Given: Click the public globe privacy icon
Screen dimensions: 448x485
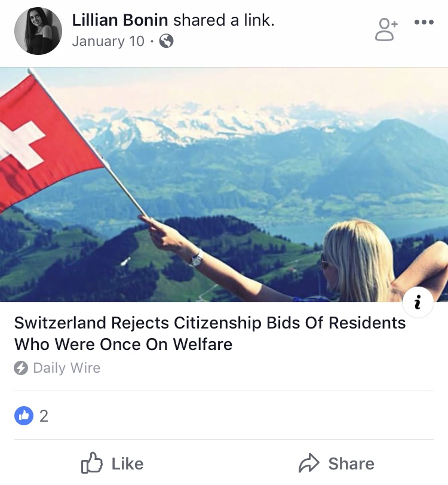Looking at the screenshot, I should click(x=167, y=41).
